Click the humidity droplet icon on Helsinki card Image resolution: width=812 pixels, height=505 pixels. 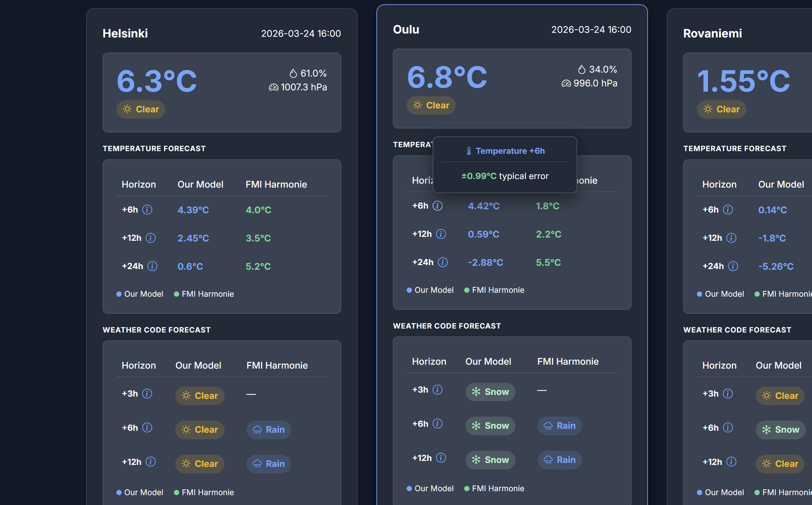pyautogui.click(x=293, y=73)
